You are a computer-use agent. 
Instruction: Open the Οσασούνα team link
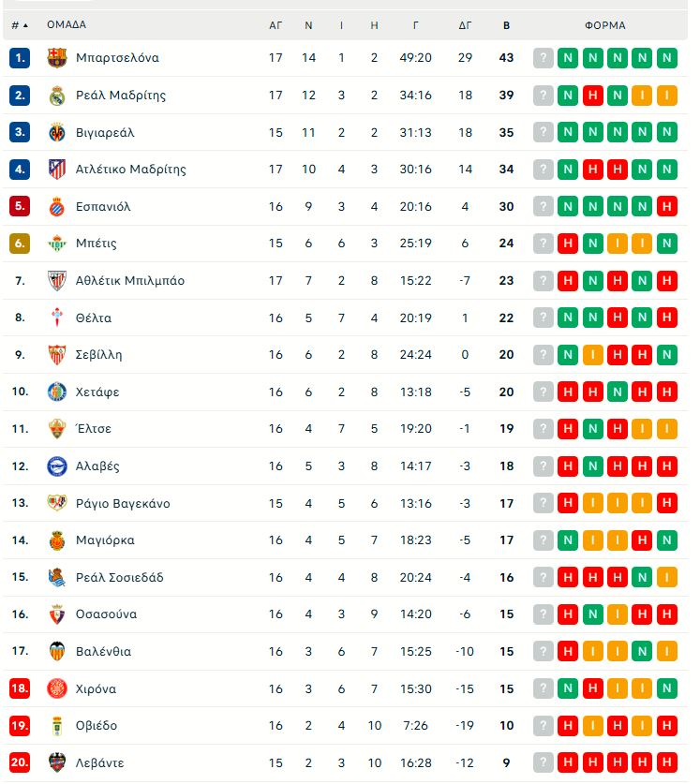point(106,614)
